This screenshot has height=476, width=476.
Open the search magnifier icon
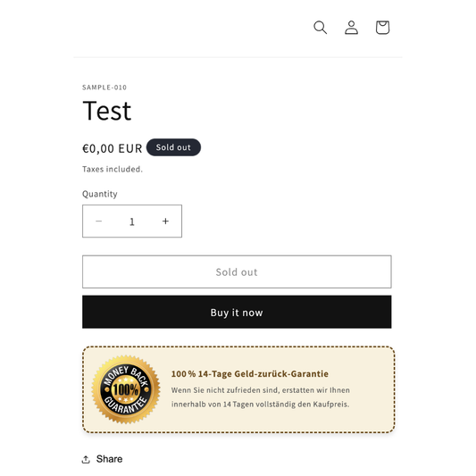[320, 28]
